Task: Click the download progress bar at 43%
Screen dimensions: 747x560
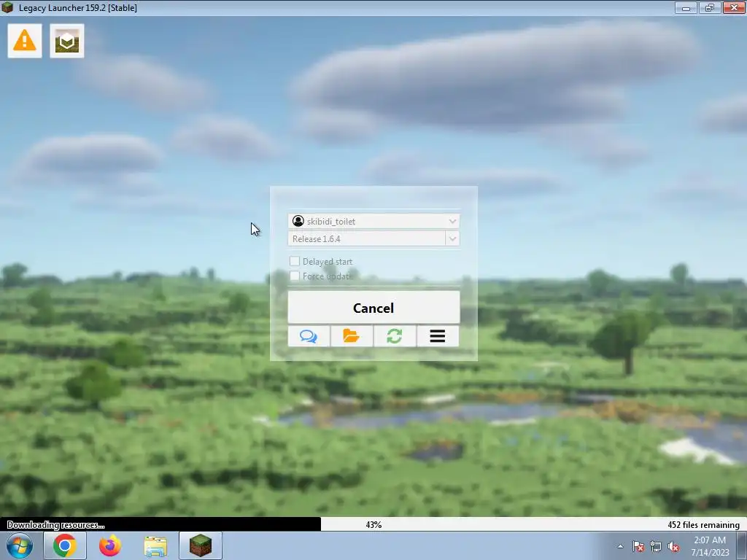Action: pos(373,524)
